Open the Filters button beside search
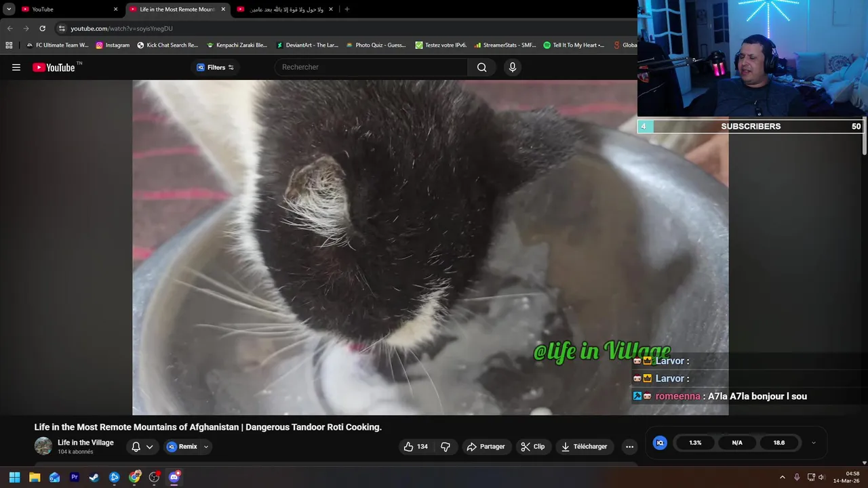The height and width of the screenshot is (488, 868). (x=215, y=67)
